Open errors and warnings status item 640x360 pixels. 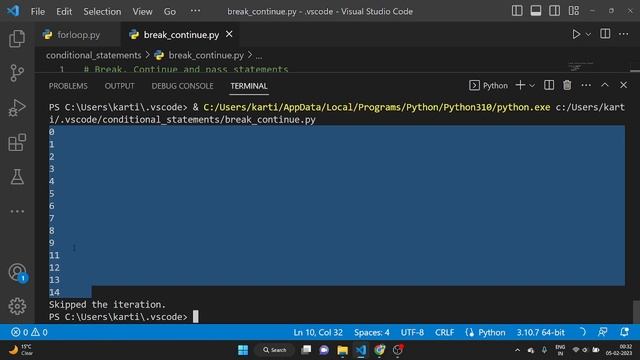(29, 332)
